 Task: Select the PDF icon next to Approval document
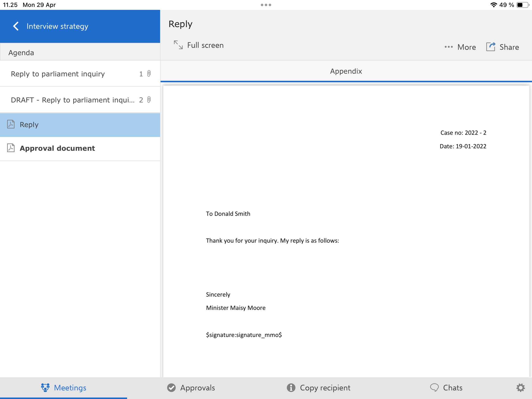point(11,148)
